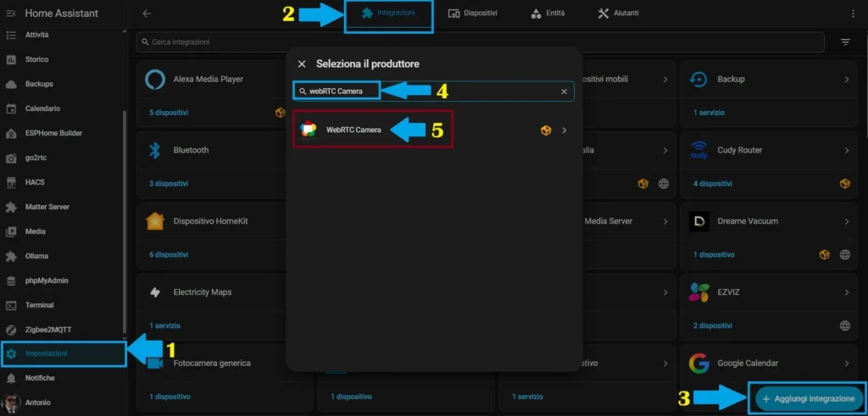868x416 pixels.
Task: Expand the Dreame Vacuum card chevron
Action: (x=847, y=221)
